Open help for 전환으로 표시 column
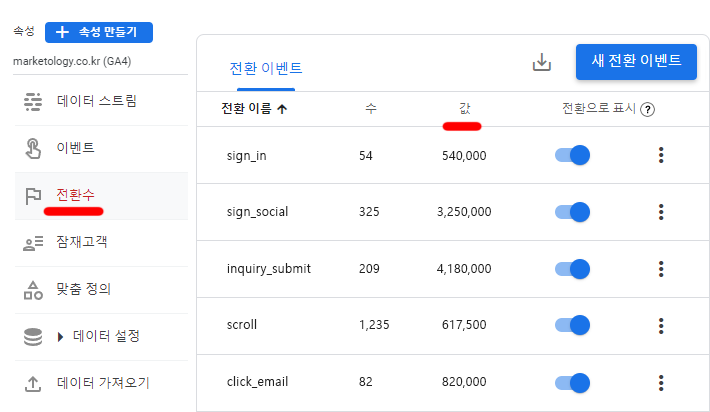The image size is (710, 412). (x=648, y=110)
